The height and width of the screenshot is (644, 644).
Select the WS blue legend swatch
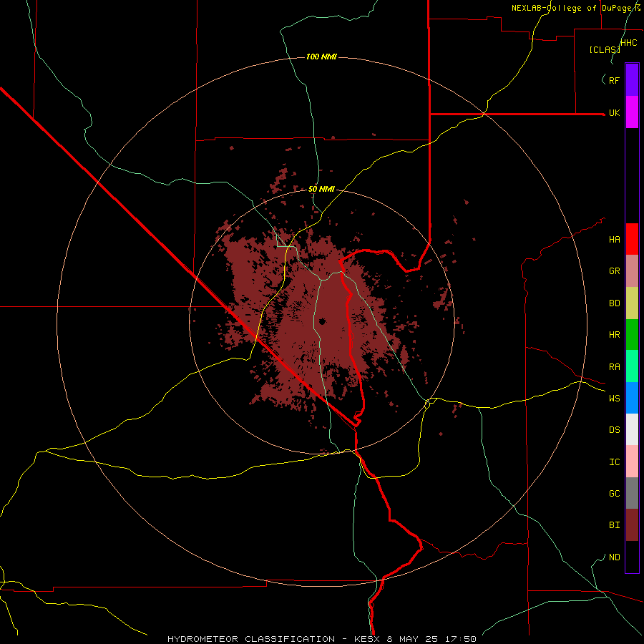(x=632, y=398)
